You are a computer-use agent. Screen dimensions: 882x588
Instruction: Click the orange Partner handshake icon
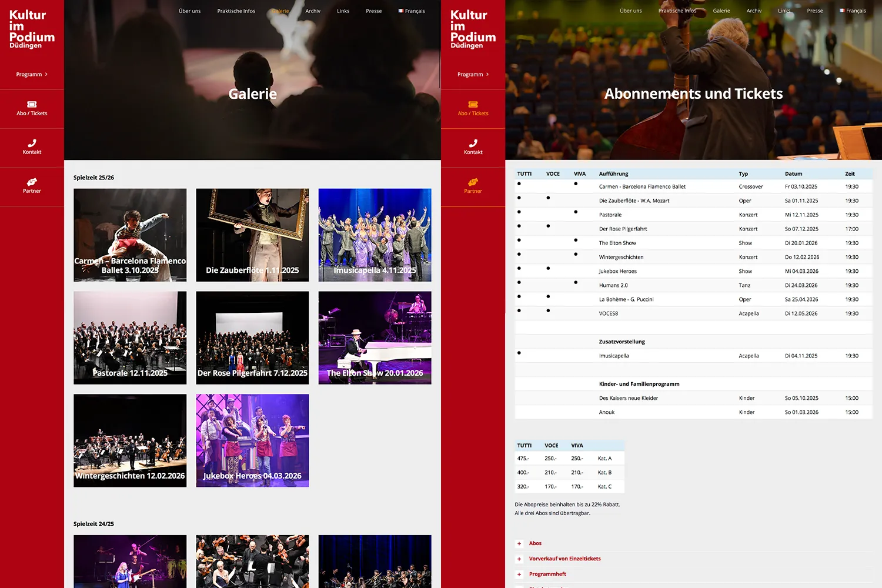tap(473, 182)
